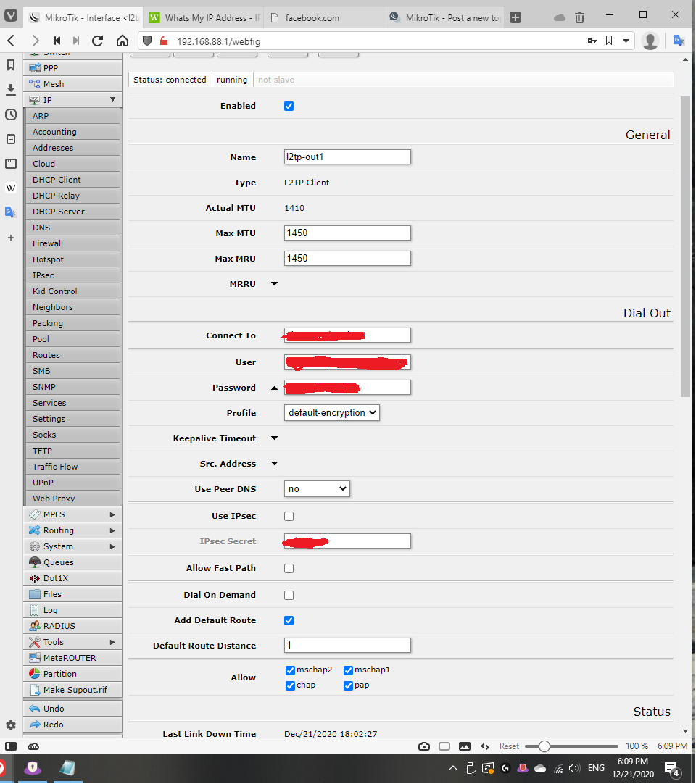696x784 pixels.
Task: Open Make Supout.rif
Action: tap(73, 690)
